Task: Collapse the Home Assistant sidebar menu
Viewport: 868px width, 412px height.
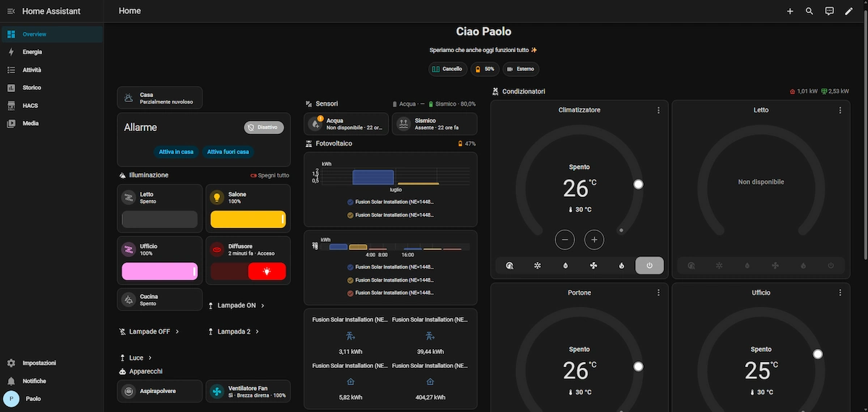Action: [x=11, y=11]
